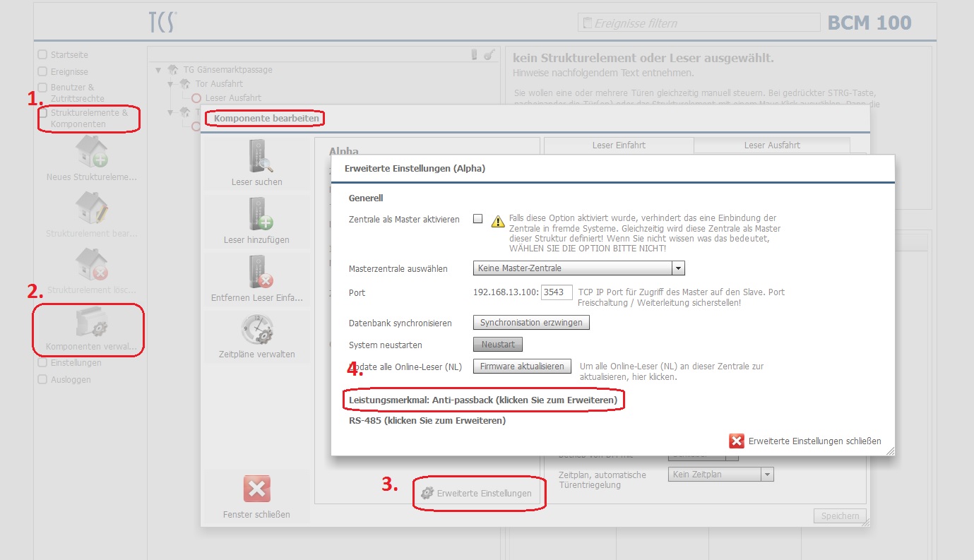Image resolution: width=974 pixels, height=560 pixels.
Task: Click the Firmware aktualisieren button
Action: click(522, 367)
